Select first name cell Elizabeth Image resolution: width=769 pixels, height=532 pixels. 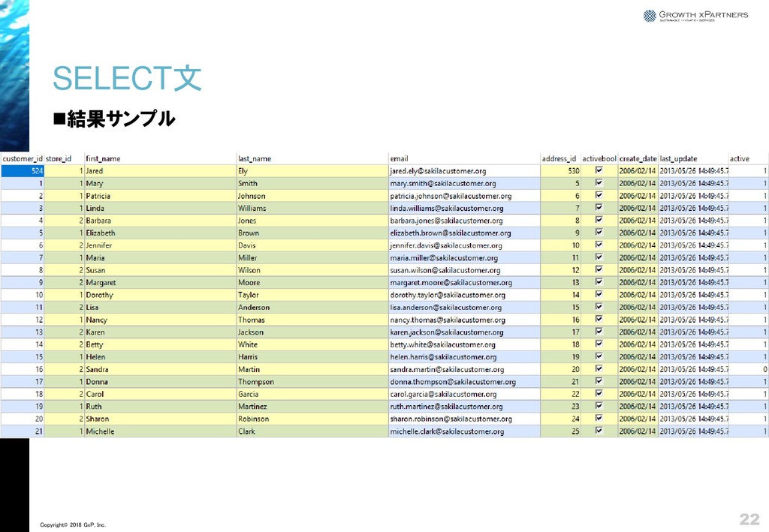click(161, 233)
